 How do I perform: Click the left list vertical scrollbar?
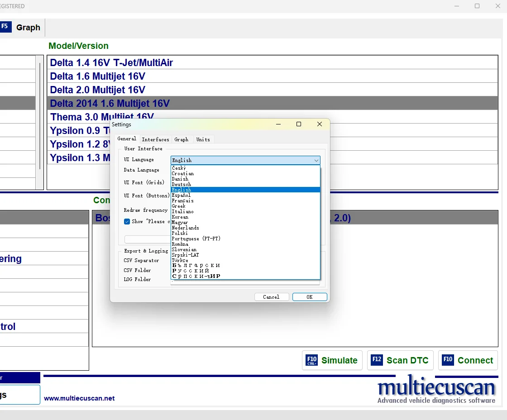coord(40,116)
